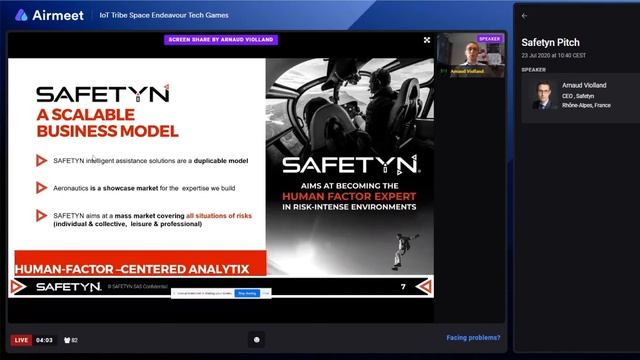Click the Rhône-Alpes, France location text
The width and height of the screenshot is (640, 360).
(587, 105)
